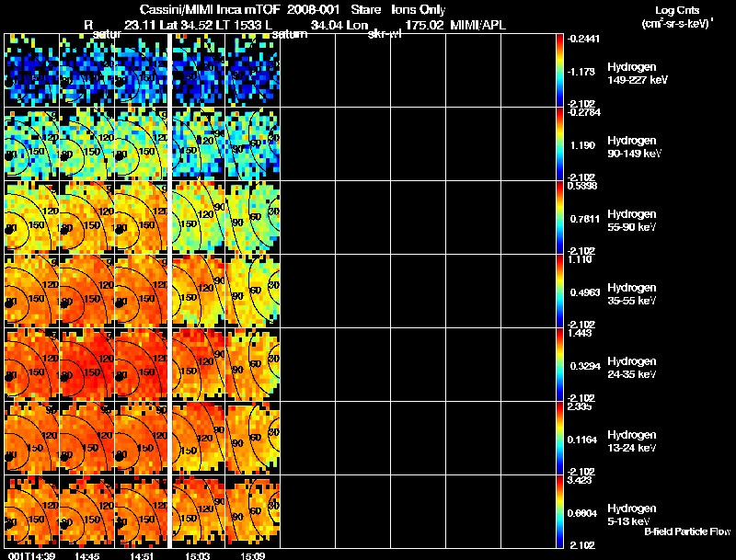Click the '14:45' time label
736x560 pixels.
86,555
